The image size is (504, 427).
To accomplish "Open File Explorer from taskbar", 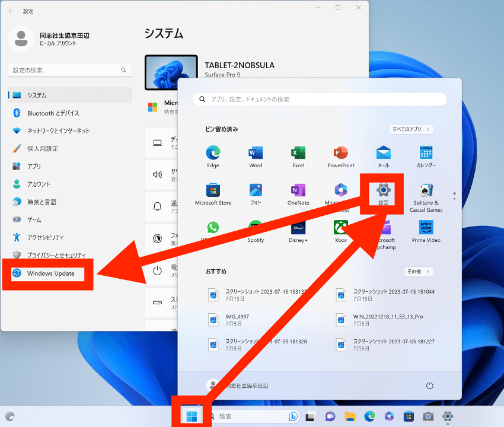I will tap(350, 416).
